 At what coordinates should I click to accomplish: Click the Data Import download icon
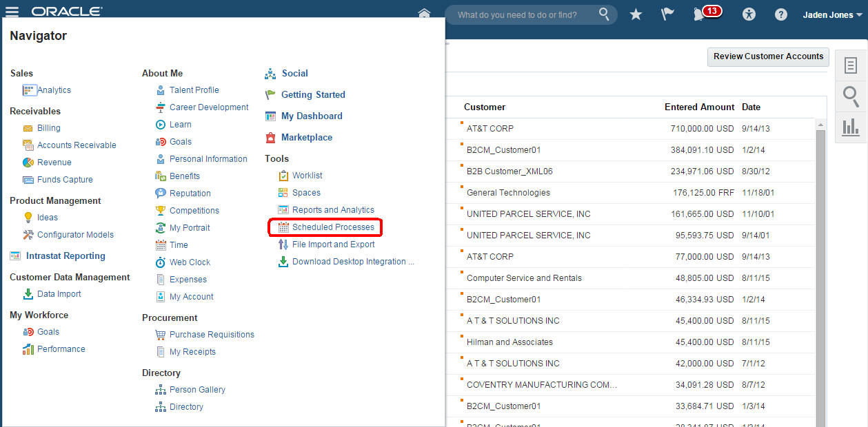click(x=28, y=294)
